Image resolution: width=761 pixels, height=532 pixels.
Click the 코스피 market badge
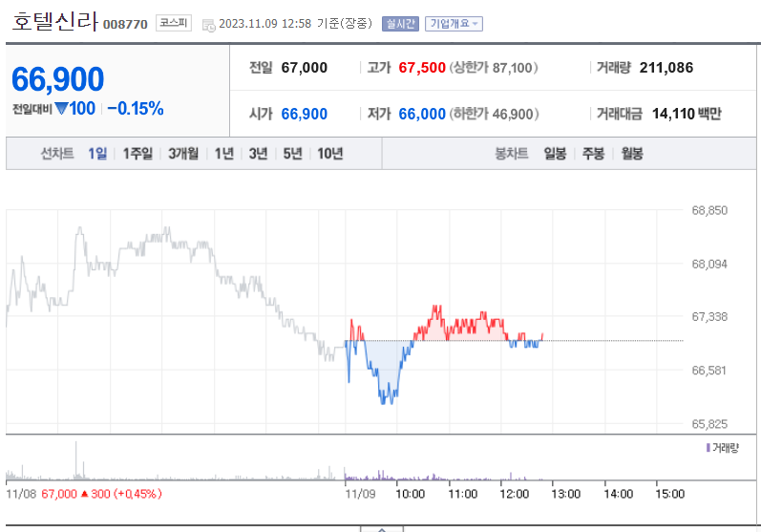click(173, 23)
